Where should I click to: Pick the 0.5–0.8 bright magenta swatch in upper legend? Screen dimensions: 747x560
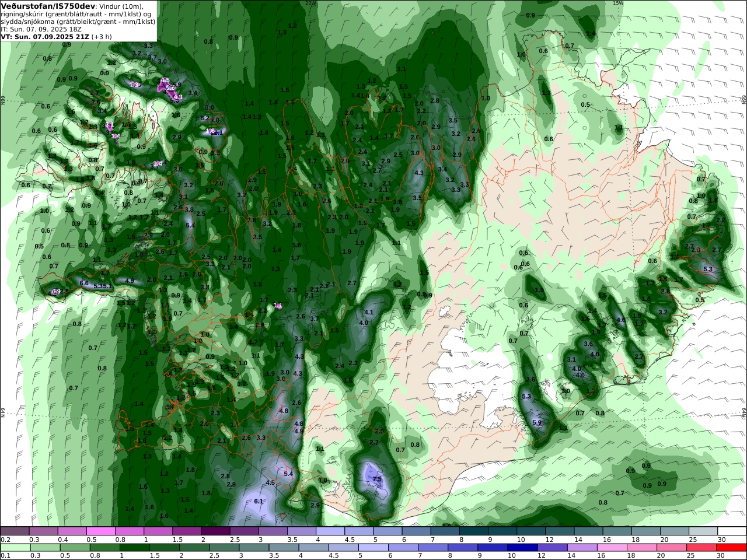tap(101, 531)
